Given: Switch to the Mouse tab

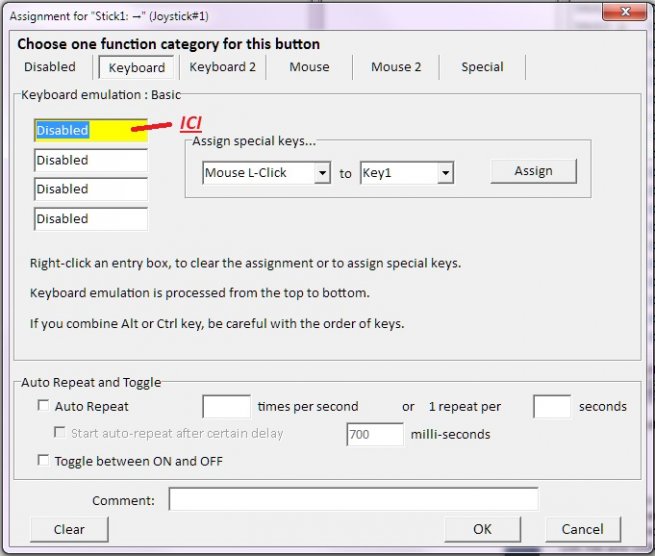Looking at the screenshot, I should 309,67.
